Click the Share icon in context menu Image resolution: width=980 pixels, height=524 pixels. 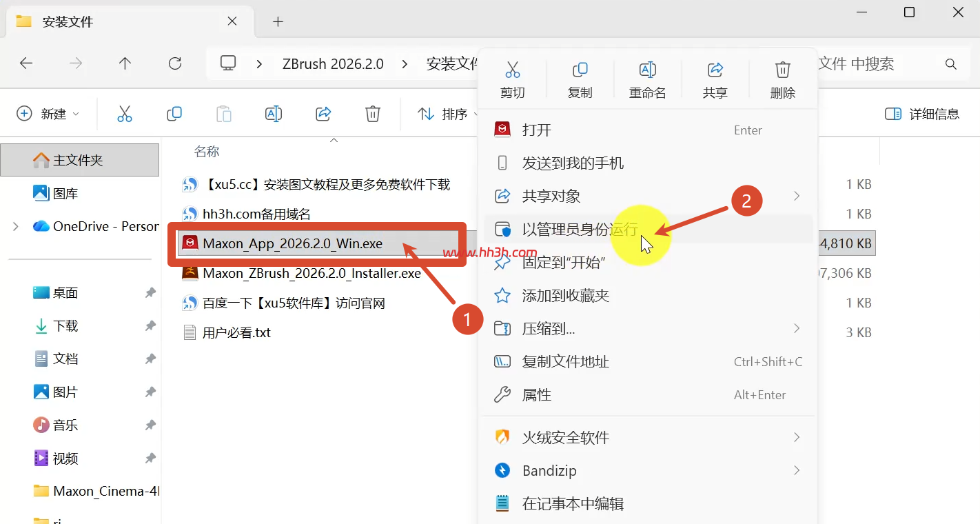(x=715, y=70)
